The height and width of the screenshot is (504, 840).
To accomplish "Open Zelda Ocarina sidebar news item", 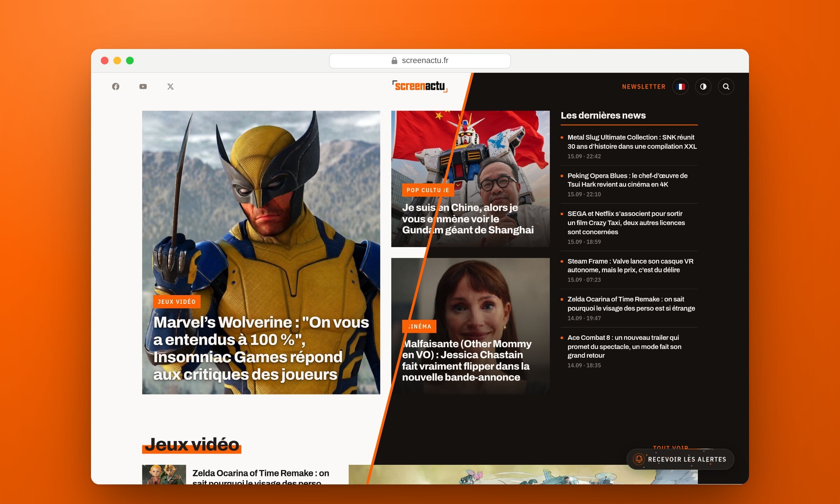I will pyautogui.click(x=631, y=303).
